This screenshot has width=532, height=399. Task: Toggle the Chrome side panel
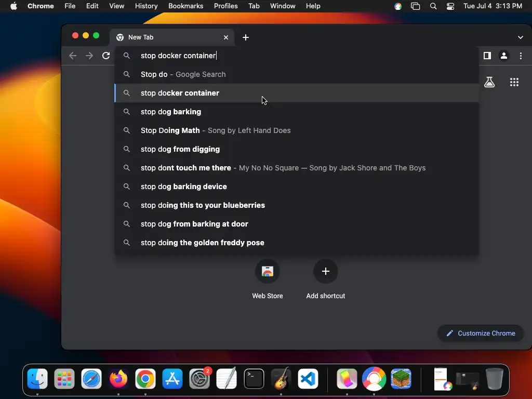coord(487,56)
